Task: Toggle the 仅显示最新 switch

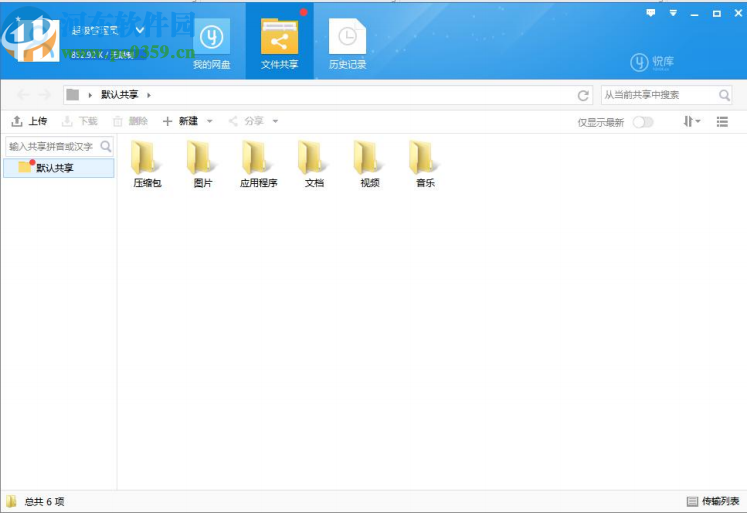Action: pyautogui.click(x=643, y=122)
